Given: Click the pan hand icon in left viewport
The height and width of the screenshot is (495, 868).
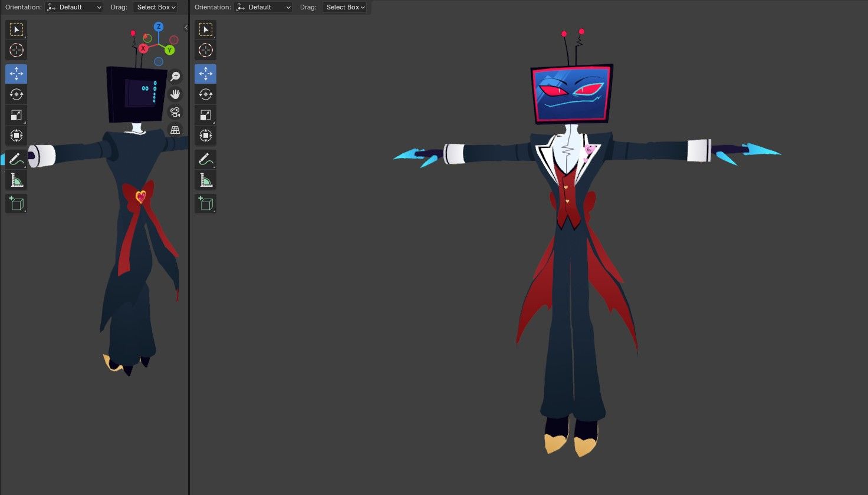Looking at the screenshot, I should [x=175, y=94].
